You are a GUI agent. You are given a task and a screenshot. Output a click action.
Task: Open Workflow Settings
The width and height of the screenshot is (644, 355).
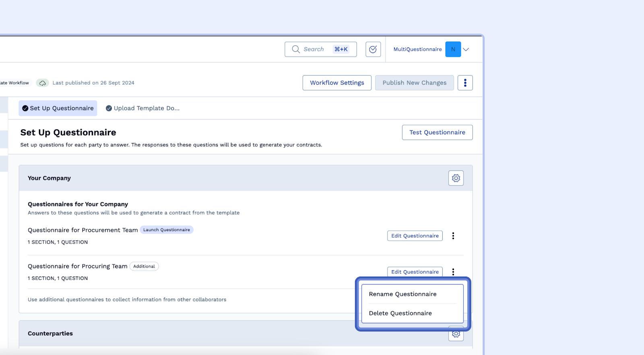click(x=337, y=83)
